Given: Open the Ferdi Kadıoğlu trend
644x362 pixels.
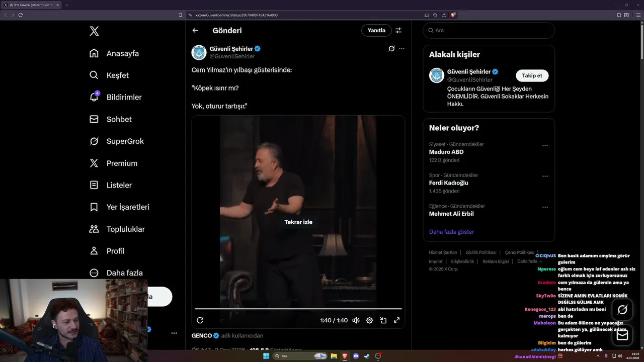Looking at the screenshot, I should pyautogui.click(x=449, y=183).
